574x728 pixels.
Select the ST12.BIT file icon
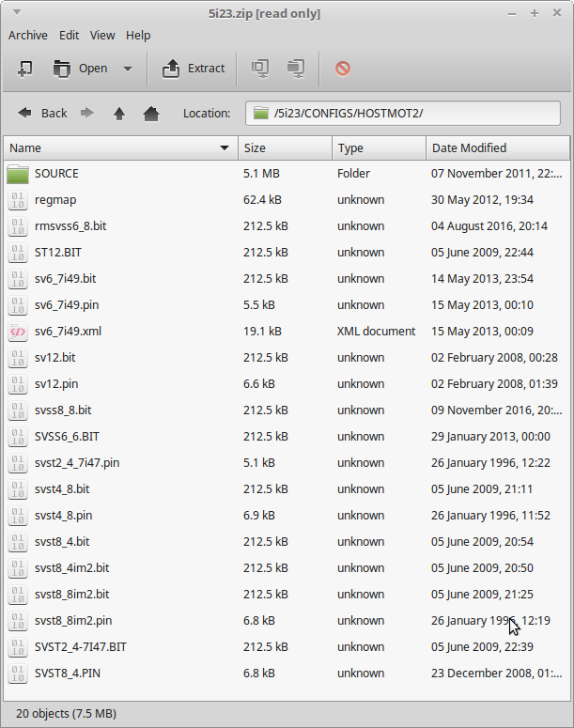(x=18, y=253)
